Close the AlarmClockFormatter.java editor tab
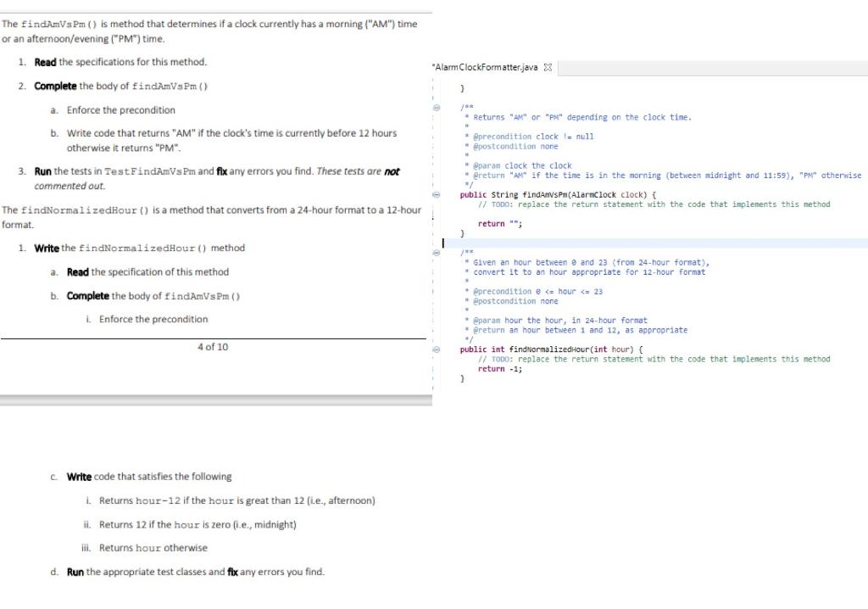This screenshot has width=868, height=609. [x=548, y=68]
